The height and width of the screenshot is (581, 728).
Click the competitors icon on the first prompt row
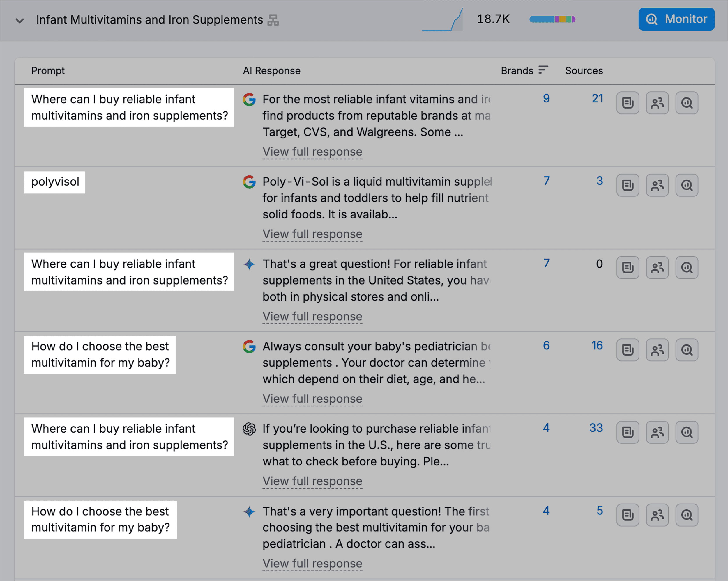657,103
